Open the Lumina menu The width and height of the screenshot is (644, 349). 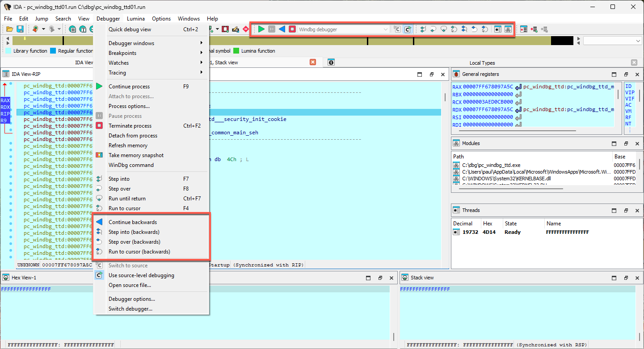136,18
